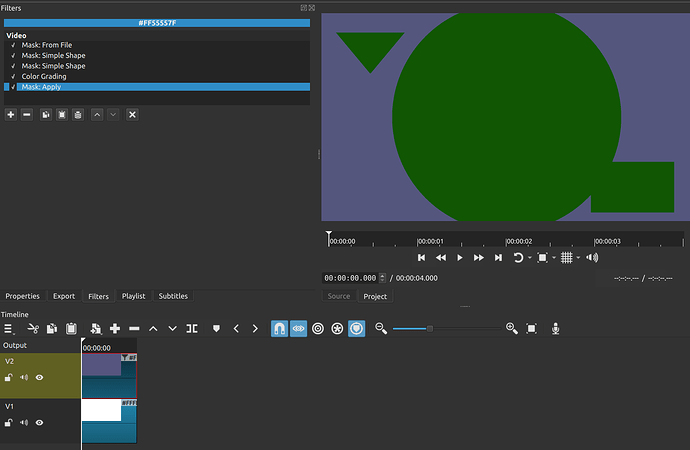Switch player to Source tab

[339, 296]
